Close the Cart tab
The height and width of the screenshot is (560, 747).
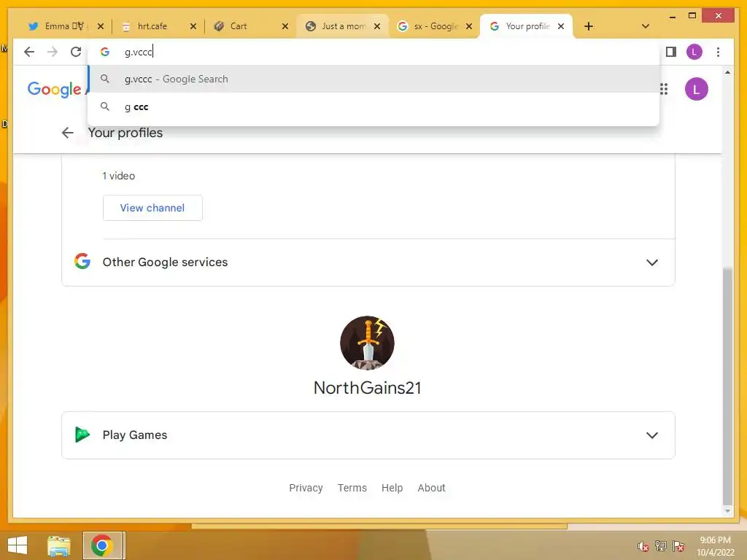pos(285,26)
